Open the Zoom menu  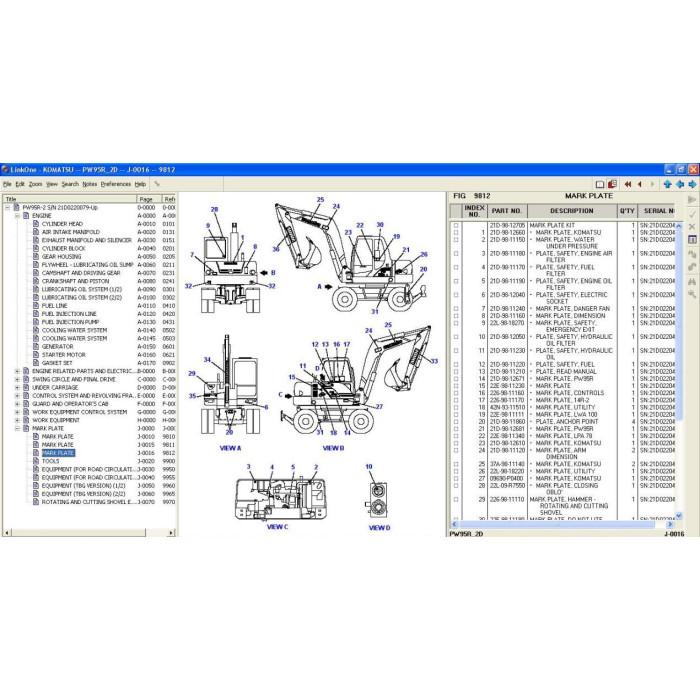[35, 184]
